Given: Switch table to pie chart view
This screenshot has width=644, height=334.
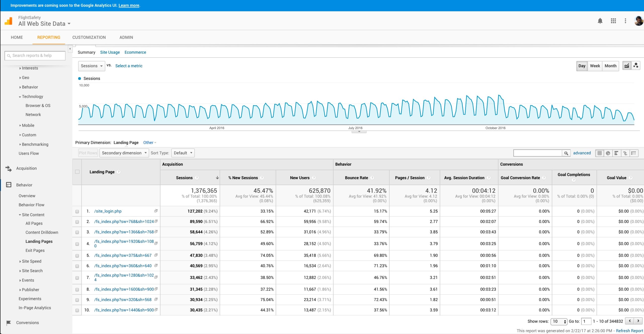Looking at the screenshot, I should click(x=608, y=153).
